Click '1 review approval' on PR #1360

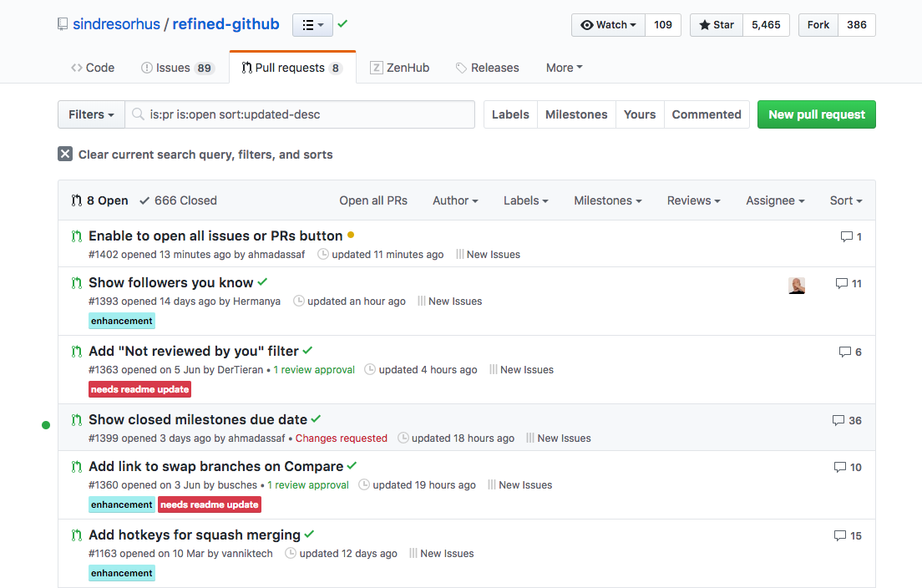click(x=308, y=485)
